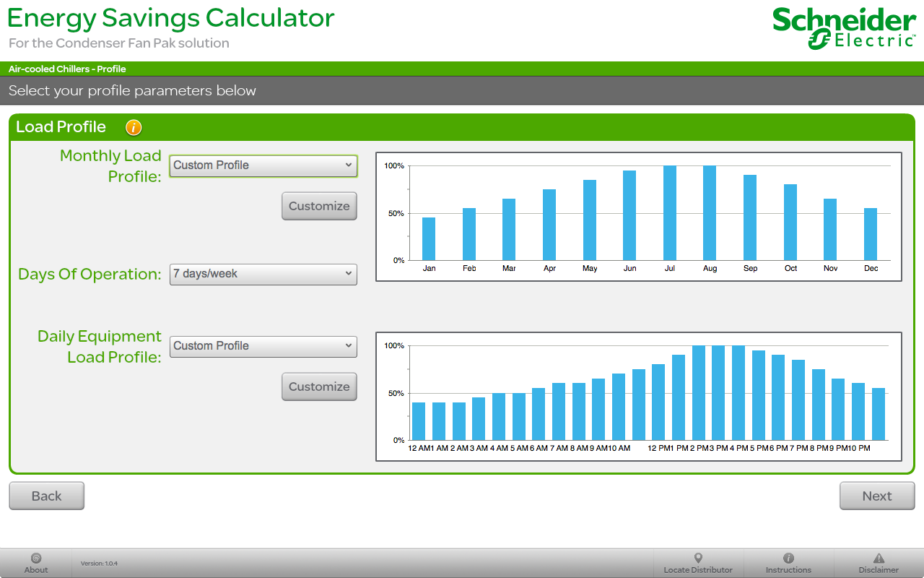Click the "100%" axis label on the monthly chart
The image size is (924, 578).
(x=394, y=166)
